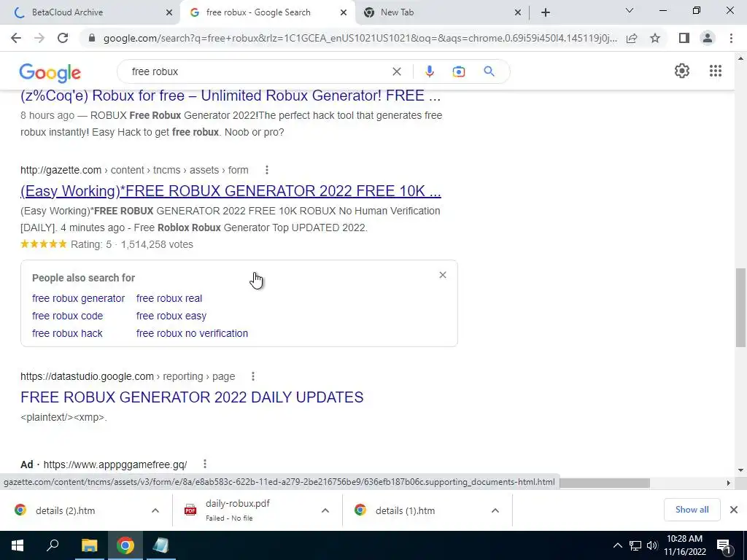
Task: Go back to the previous page
Action: (16, 38)
